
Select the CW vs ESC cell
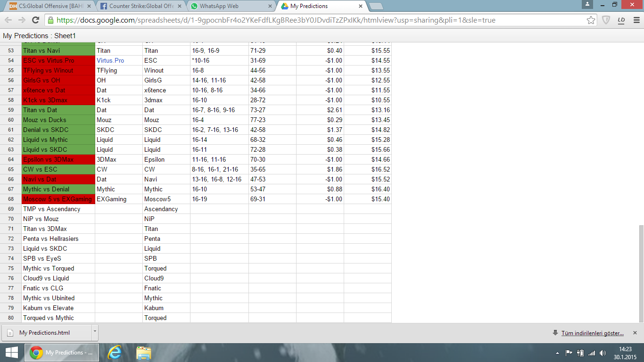pos(58,169)
